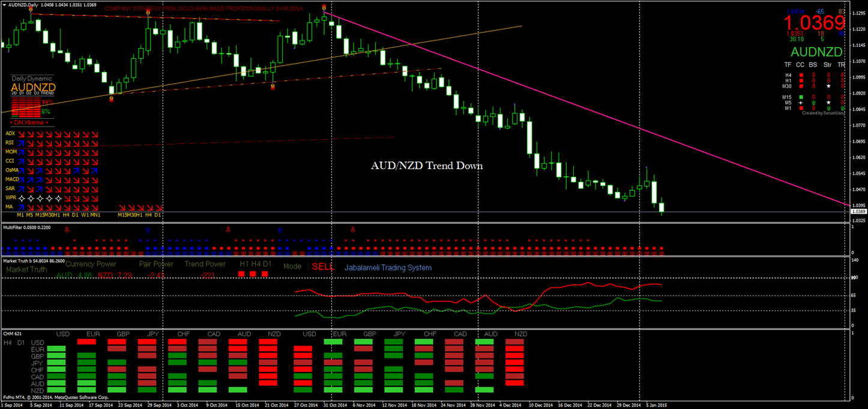Click the 'Trend Power' label

pos(205,264)
